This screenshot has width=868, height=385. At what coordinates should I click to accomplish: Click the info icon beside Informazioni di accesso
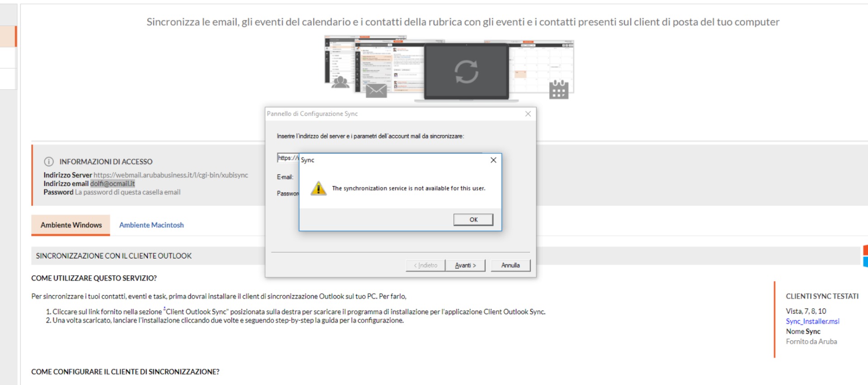coord(49,162)
